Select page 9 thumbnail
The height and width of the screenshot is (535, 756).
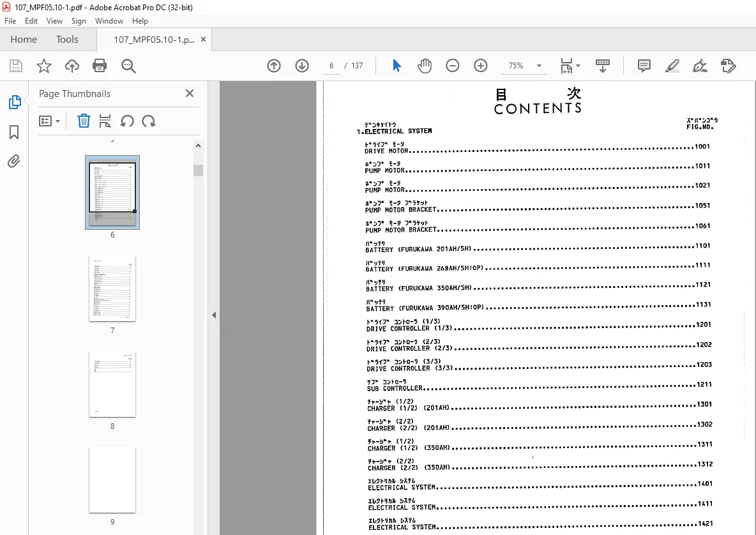click(x=112, y=479)
